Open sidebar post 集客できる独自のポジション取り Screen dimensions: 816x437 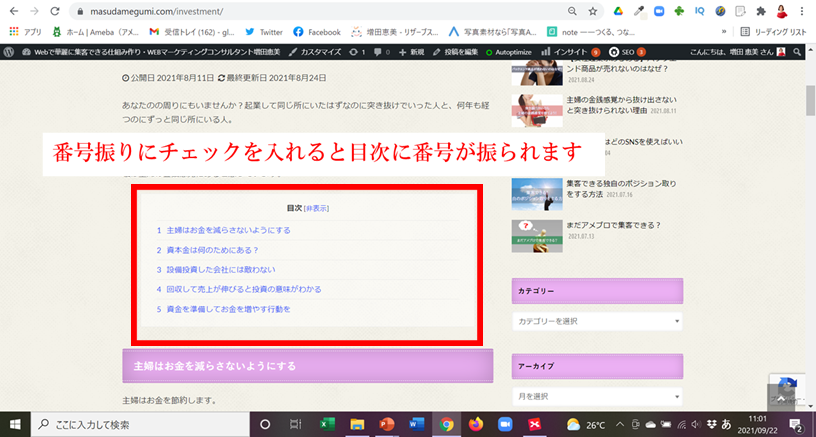621,188
